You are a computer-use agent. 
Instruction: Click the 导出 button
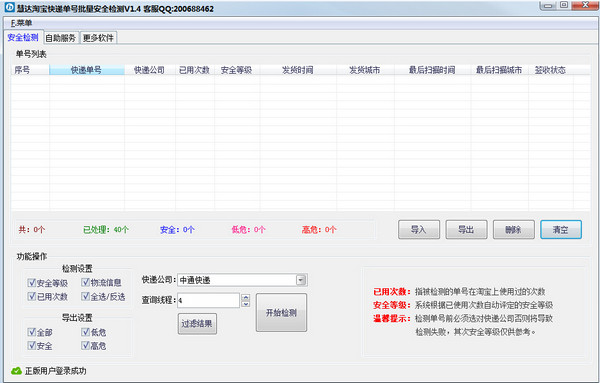coord(466,230)
